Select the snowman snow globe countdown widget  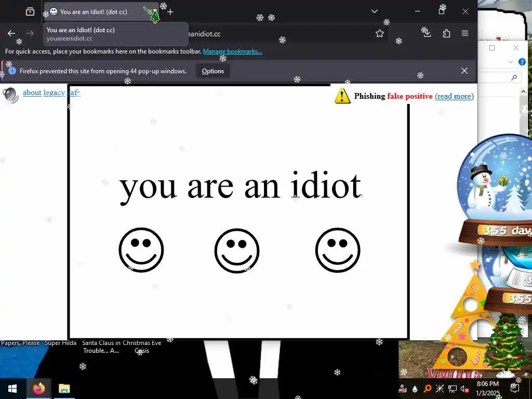[x=495, y=189]
